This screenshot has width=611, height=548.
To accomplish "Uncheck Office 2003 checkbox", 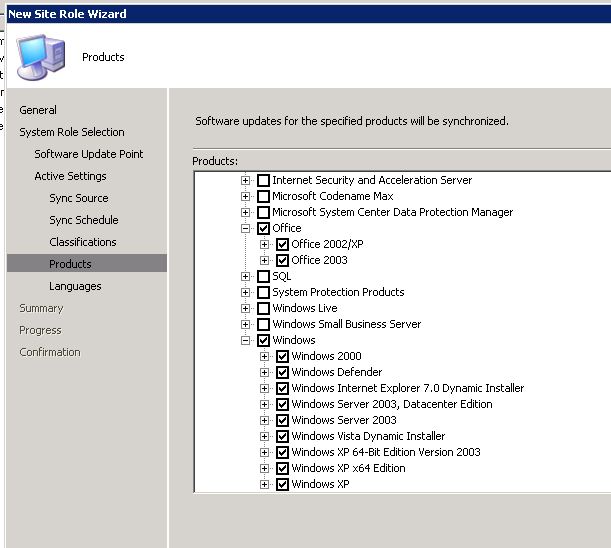I will pos(283,260).
